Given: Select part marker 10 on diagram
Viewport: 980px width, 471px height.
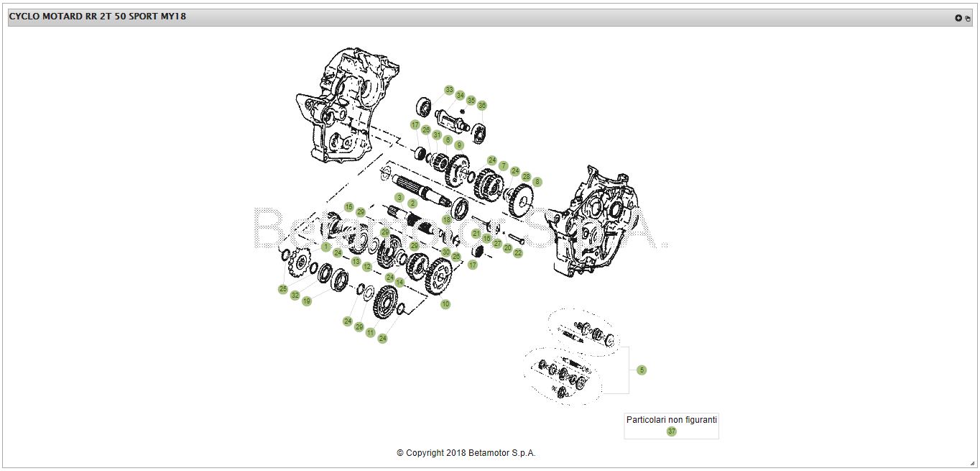Looking at the screenshot, I should (445, 304).
